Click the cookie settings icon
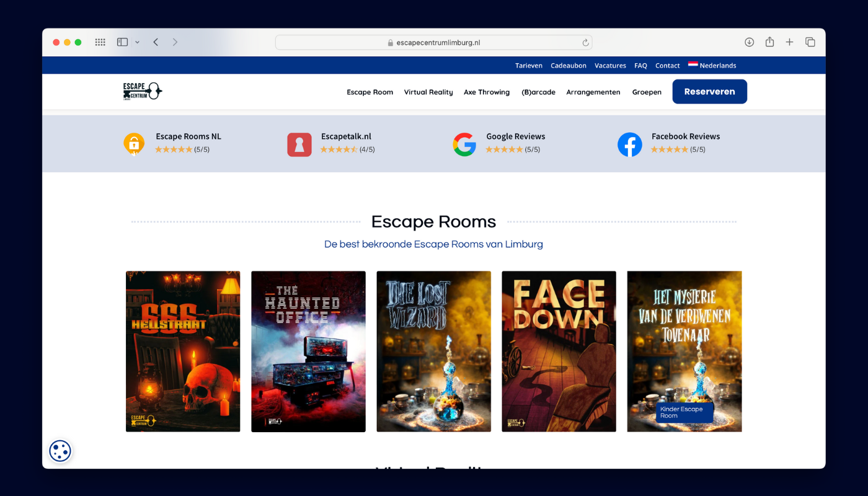Screen dimensions: 868x496 coord(60,451)
